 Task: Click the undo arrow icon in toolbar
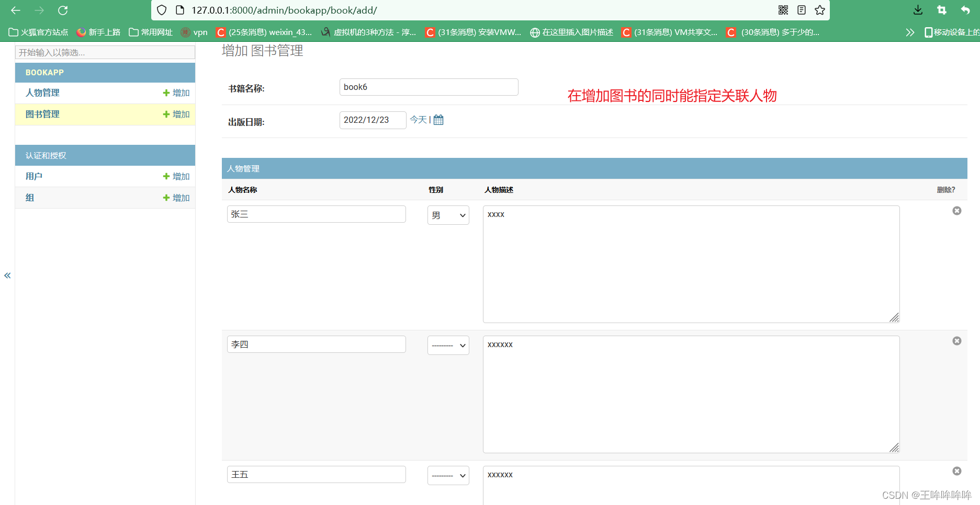pos(965,10)
